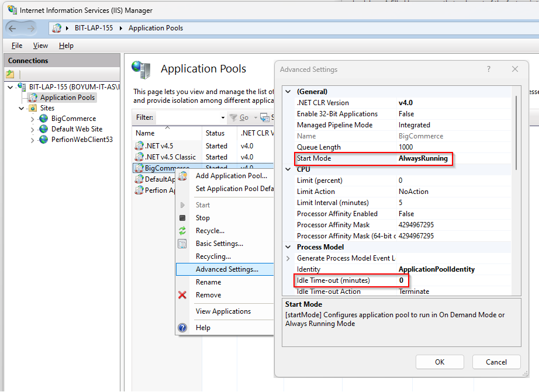Click the BigCommerce site globe icon
539x392 pixels.
tap(43, 119)
